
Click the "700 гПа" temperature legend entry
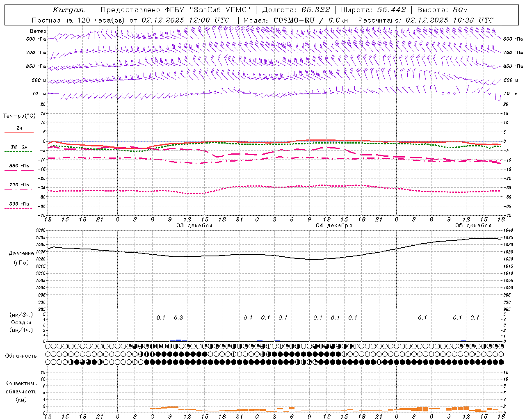(x=19, y=185)
